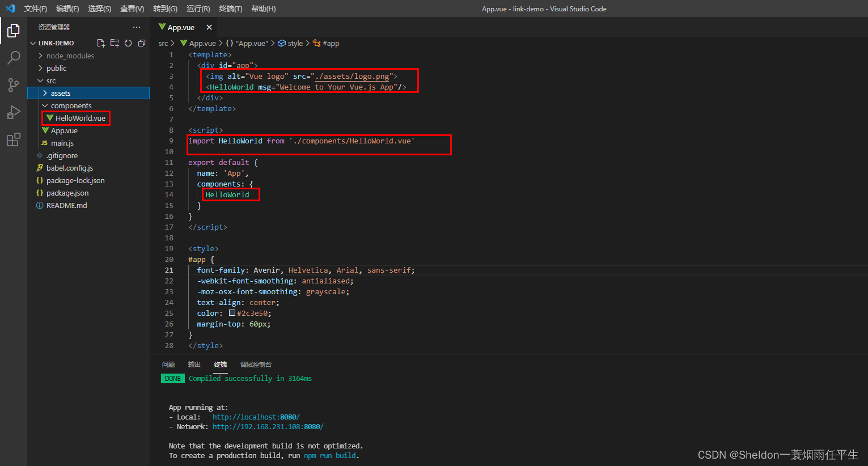Click line number 21 in the gutter

[169, 270]
